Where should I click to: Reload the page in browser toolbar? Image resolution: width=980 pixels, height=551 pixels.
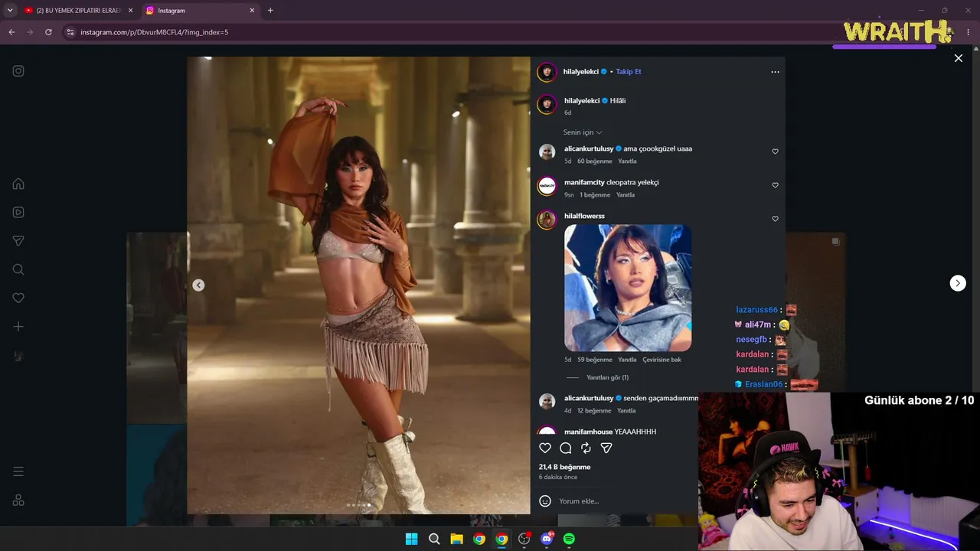[48, 32]
